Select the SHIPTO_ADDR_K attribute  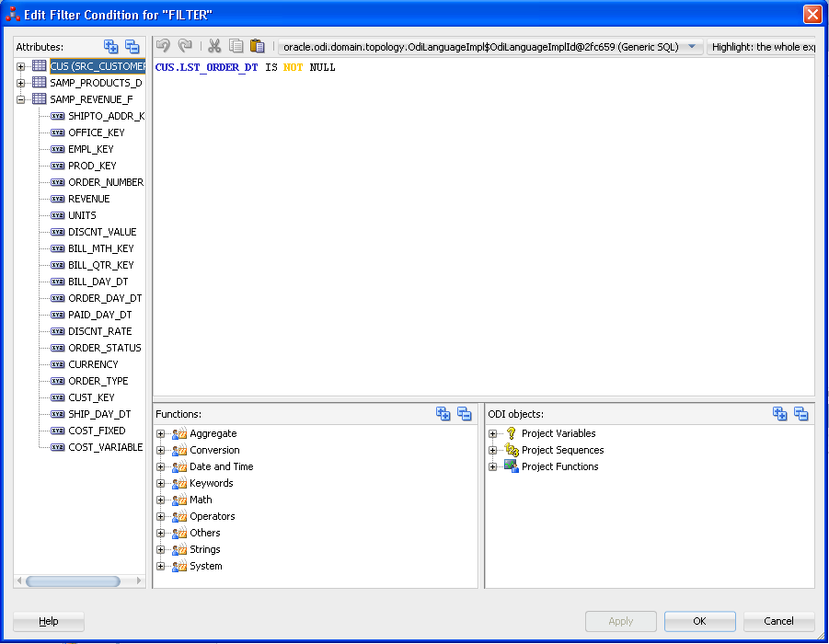pos(106,116)
